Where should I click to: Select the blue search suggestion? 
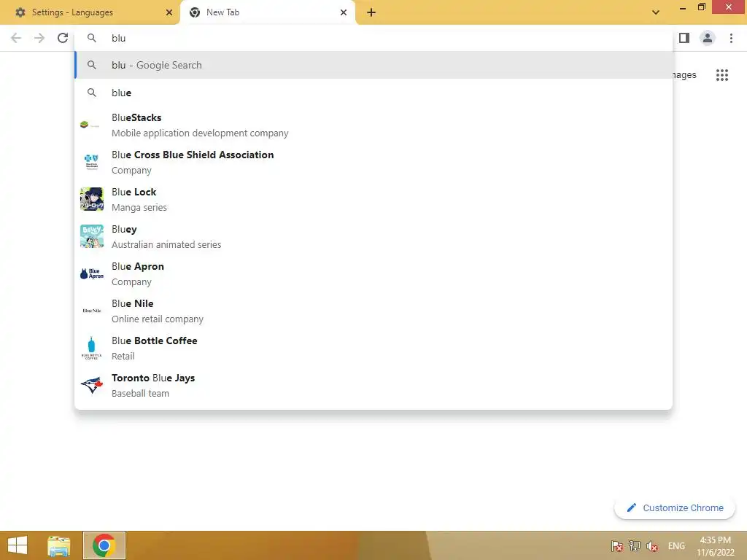(x=374, y=93)
